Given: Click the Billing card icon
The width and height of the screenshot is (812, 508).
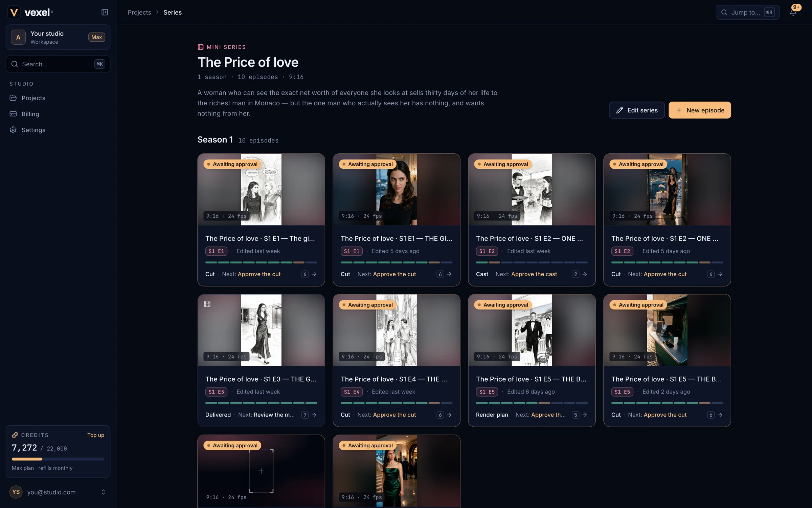Looking at the screenshot, I should pyautogui.click(x=13, y=114).
